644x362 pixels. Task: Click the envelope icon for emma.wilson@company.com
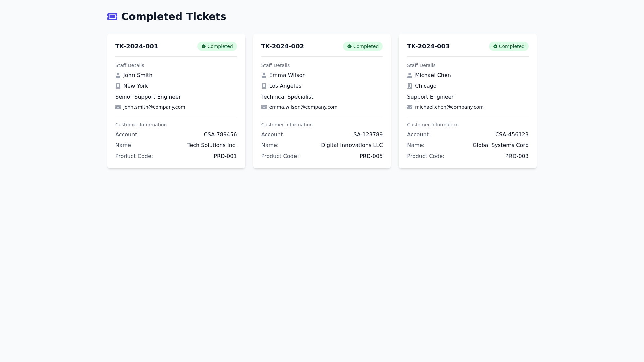(x=264, y=107)
